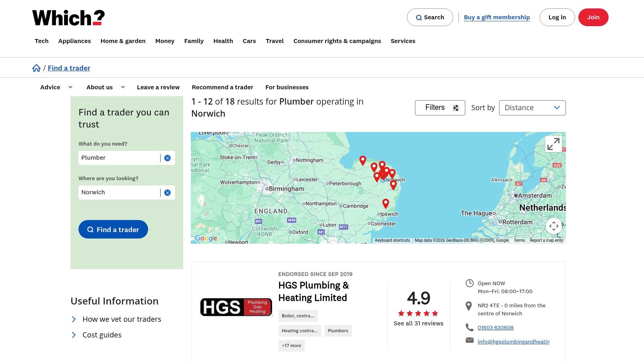
Task: Open the Search bar
Action: (x=430, y=17)
